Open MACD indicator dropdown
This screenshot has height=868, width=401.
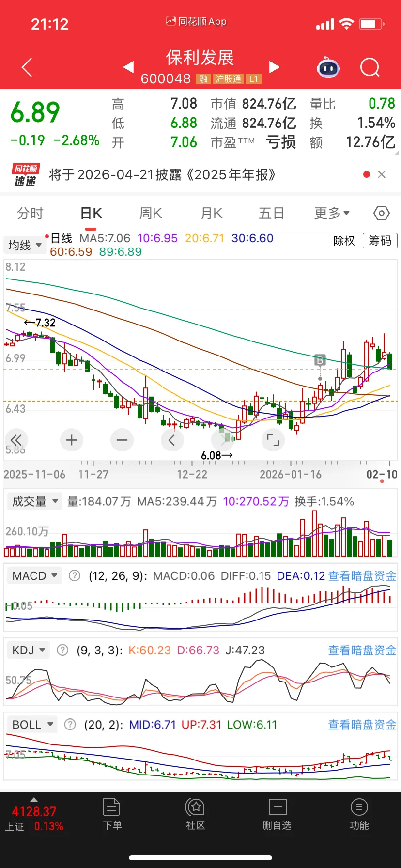(x=34, y=575)
